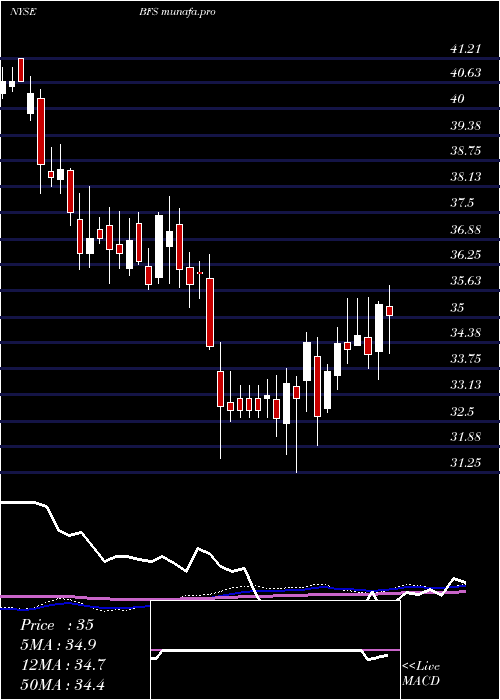Click the 33.13 price axis label
Image resolution: width=500 pixels, height=700 pixels.
466,384
